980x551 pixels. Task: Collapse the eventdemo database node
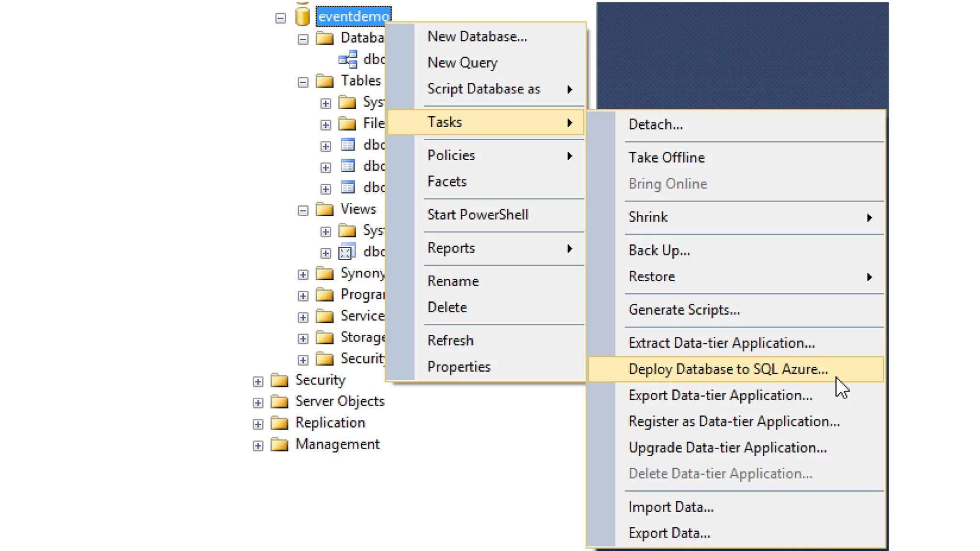280,18
